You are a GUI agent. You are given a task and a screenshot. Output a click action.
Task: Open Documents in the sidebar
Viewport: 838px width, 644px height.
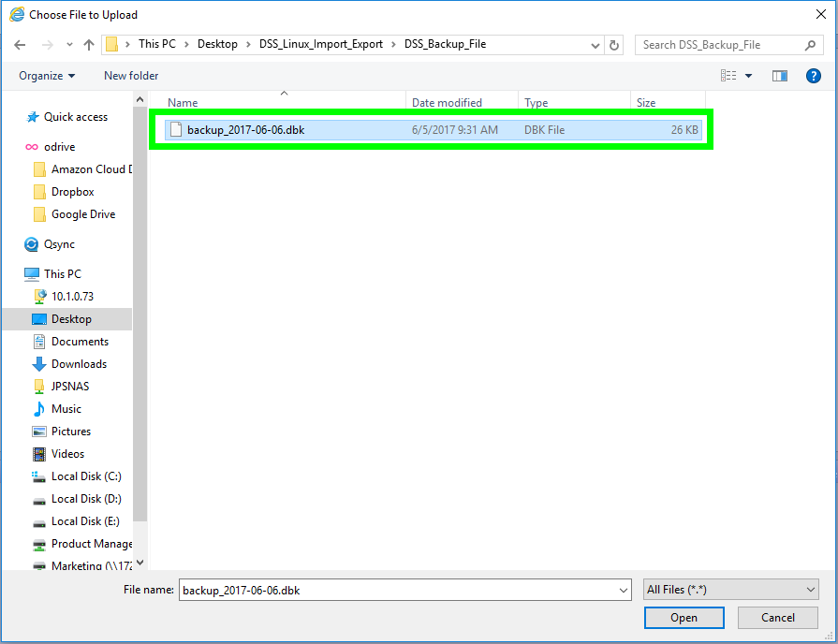(x=80, y=342)
